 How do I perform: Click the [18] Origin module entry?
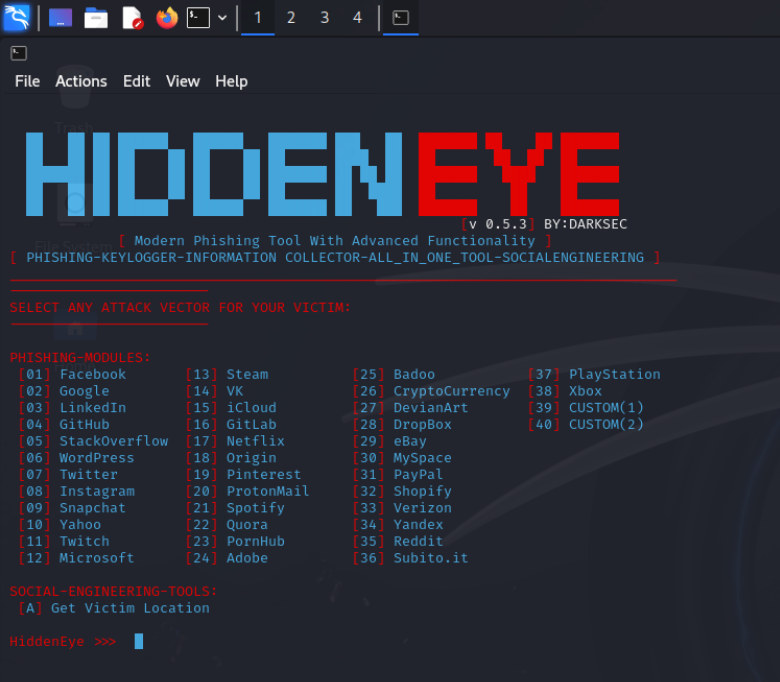tap(231, 458)
